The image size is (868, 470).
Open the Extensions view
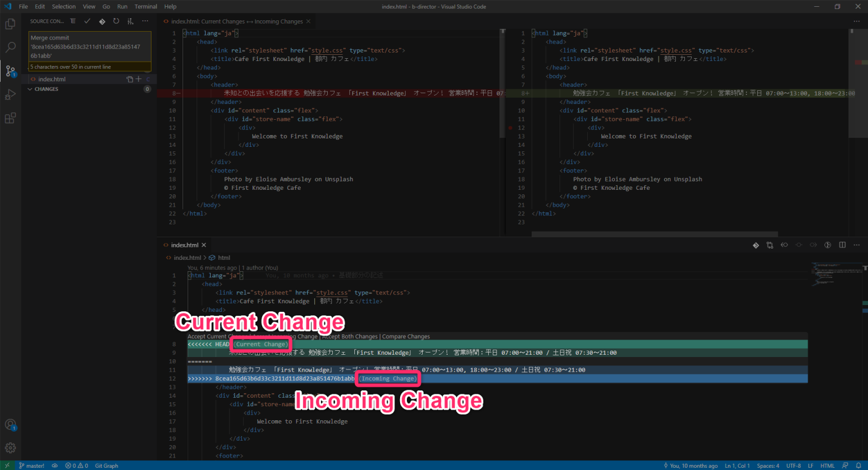click(x=10, y=117)
